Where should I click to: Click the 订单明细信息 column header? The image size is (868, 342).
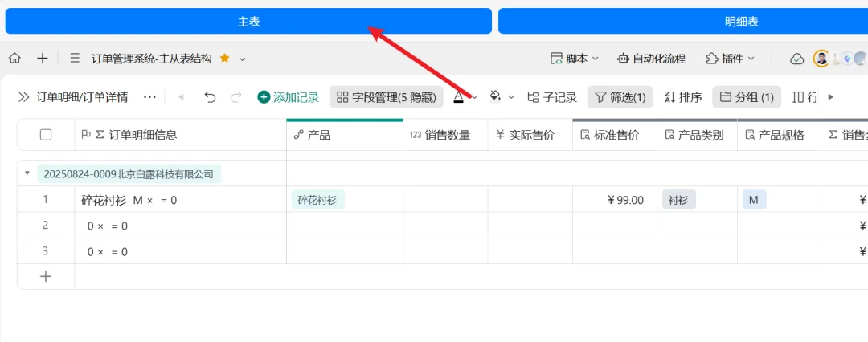point(181,135)
